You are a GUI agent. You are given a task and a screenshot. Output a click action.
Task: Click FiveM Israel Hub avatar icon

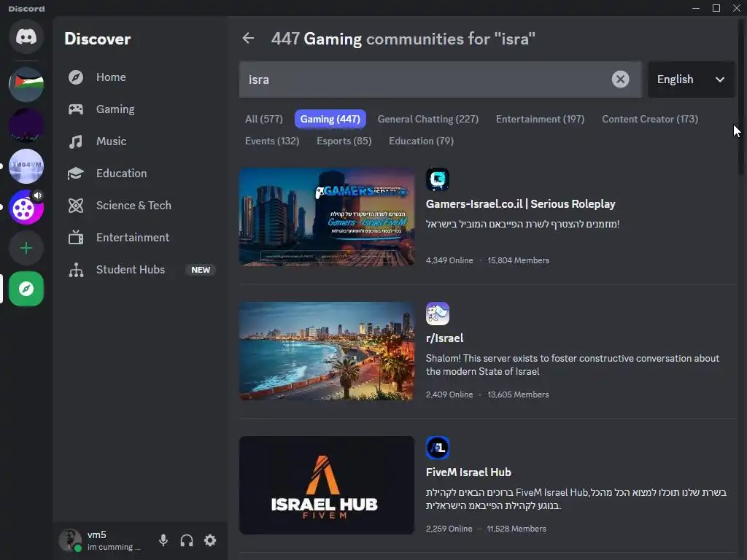[x=438, y=448]
